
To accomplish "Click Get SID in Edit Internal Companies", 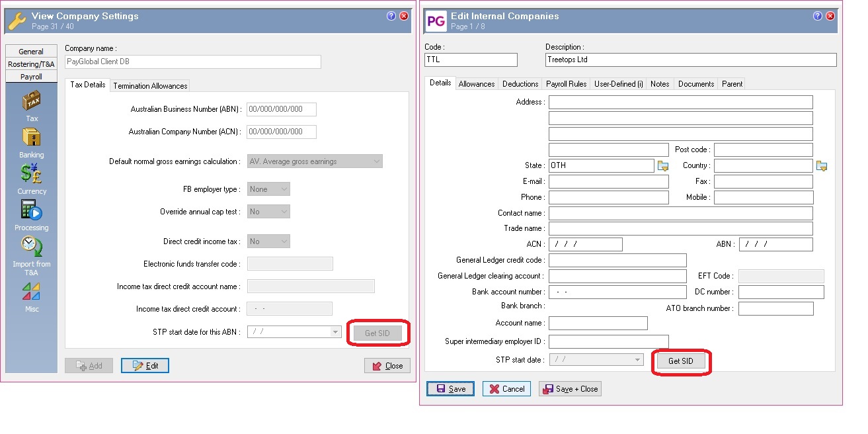I will pos(680,361).
